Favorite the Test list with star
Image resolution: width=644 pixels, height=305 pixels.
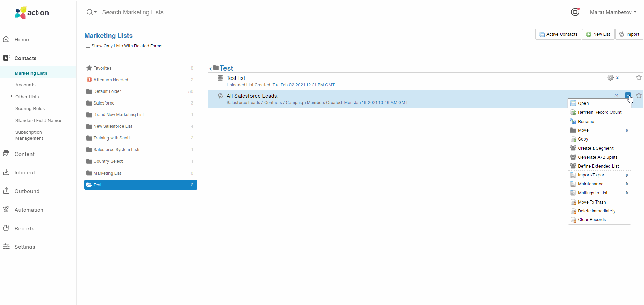639,77
